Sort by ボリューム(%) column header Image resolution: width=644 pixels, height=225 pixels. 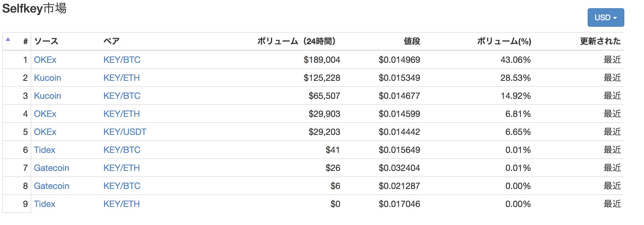click(504, 41)
